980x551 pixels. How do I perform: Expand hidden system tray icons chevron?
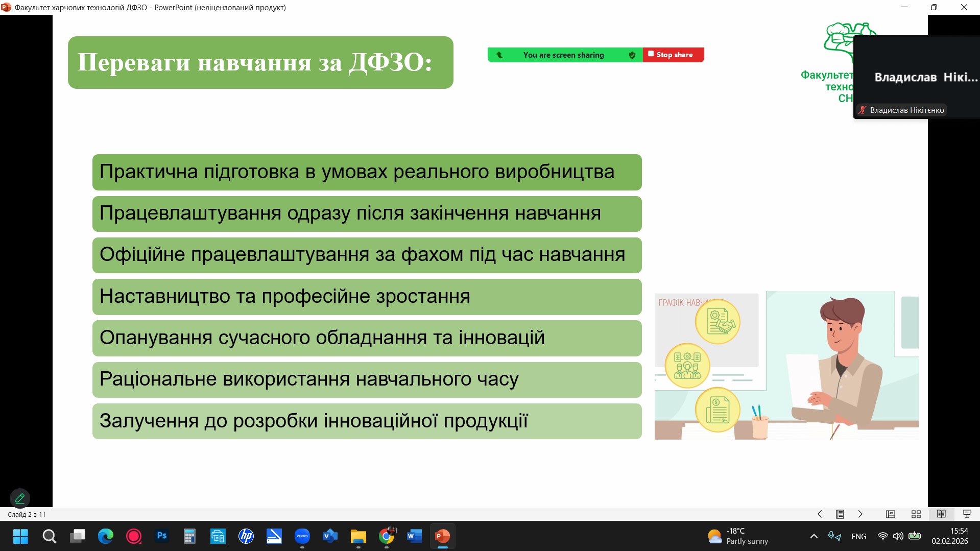click(814, 536)
